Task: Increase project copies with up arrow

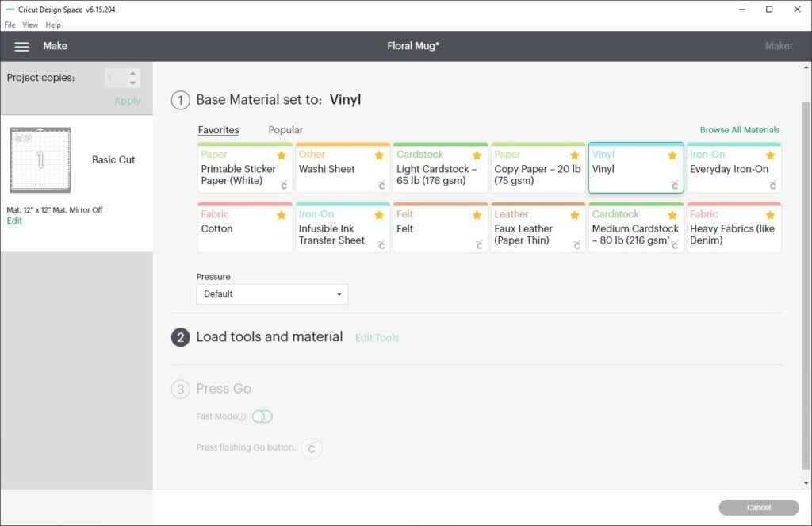Action: point(132,74)
